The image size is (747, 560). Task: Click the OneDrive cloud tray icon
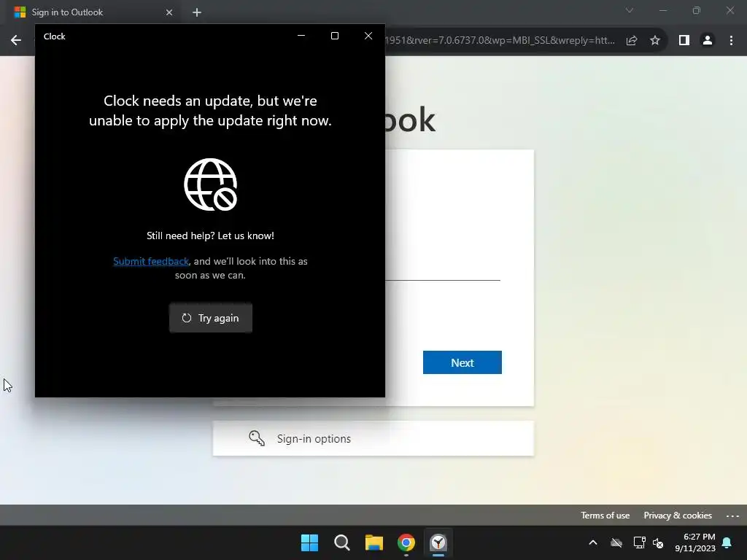tap(616, 542)
